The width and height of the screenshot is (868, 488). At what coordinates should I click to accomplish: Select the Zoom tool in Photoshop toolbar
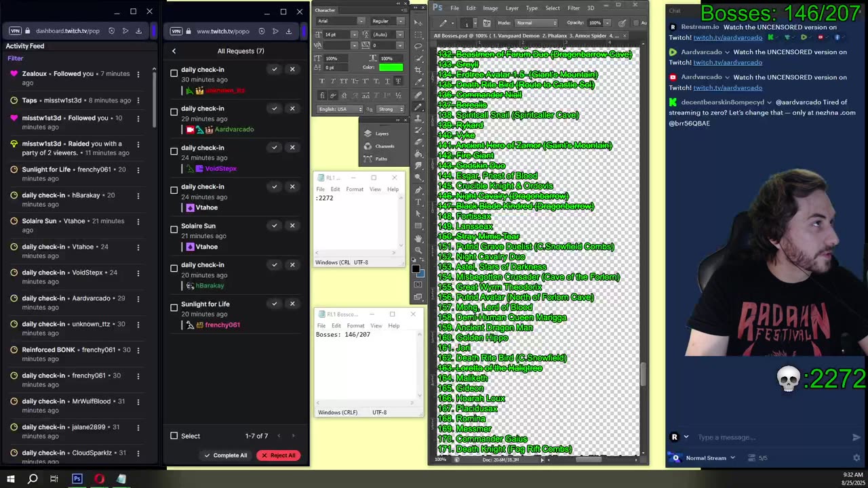[418, 250]
